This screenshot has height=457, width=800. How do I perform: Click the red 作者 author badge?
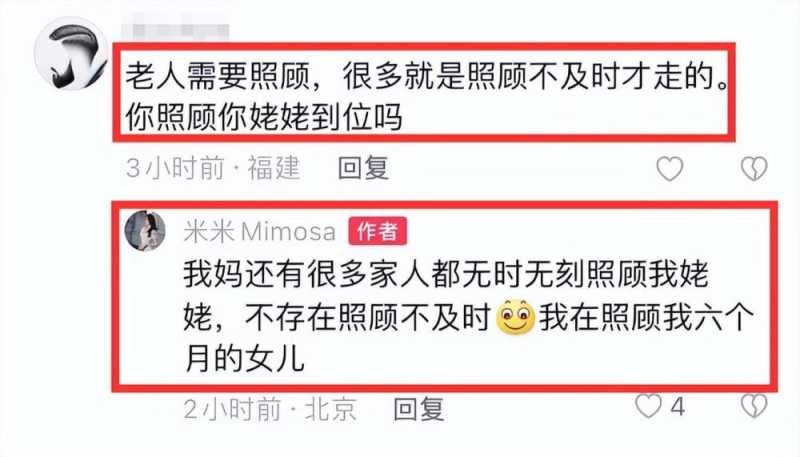point(378,231)
